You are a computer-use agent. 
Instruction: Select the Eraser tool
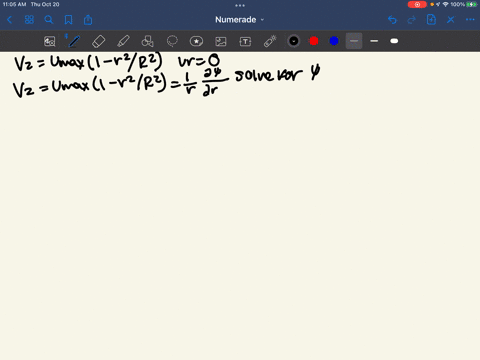pyautogui.click(x=98, y=41)
